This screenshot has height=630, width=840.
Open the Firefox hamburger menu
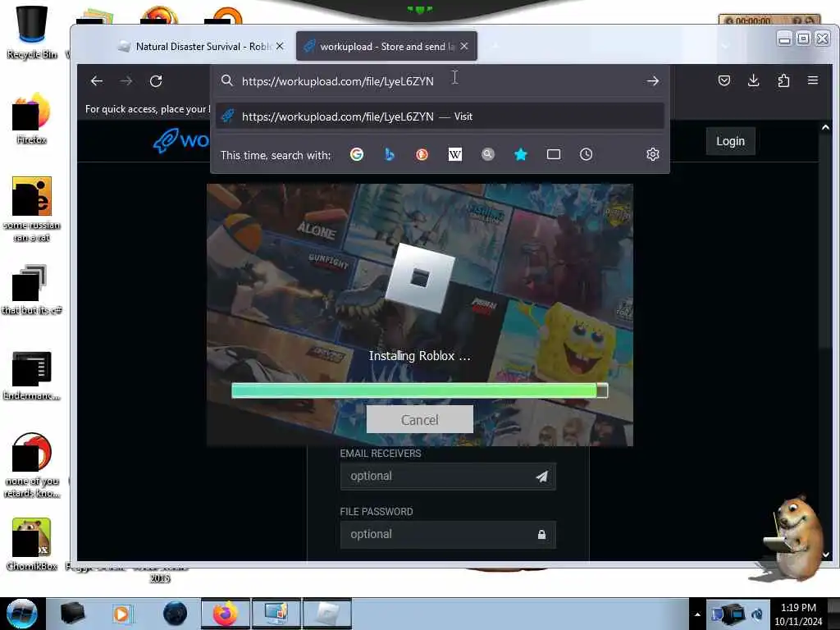coord(813,80)
